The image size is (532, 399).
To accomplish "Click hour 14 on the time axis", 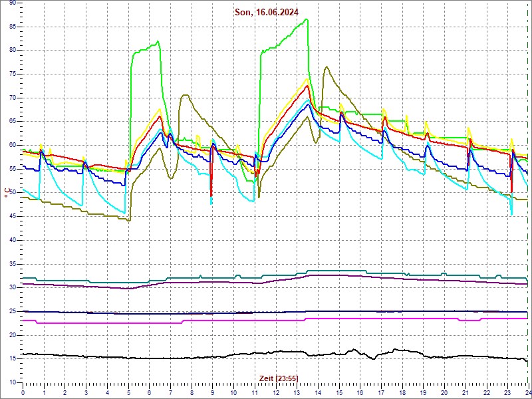I will click(x=318, y=392).
